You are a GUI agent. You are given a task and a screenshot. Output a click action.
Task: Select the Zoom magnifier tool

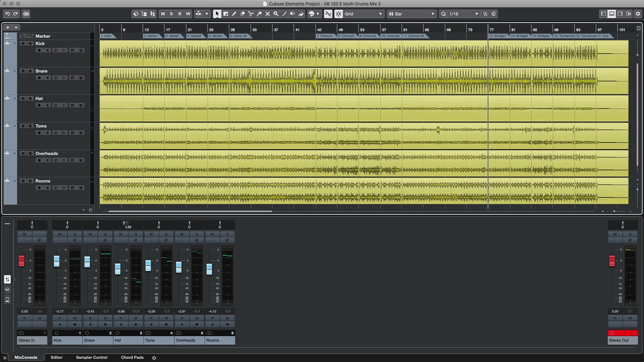pos(276,14)
